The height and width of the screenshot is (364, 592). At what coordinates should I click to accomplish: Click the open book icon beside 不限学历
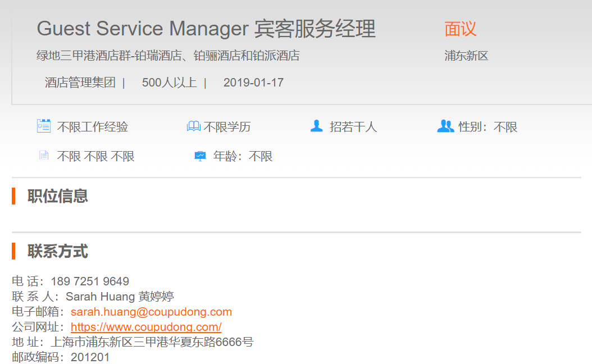click(193, 126)
